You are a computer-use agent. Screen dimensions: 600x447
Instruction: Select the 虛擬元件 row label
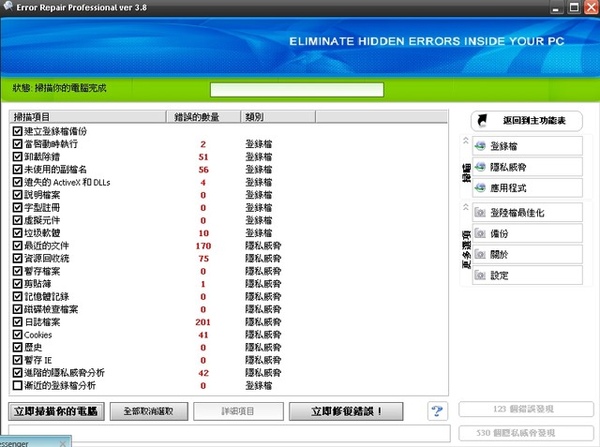pyautogui.click(x=42, y=220)
